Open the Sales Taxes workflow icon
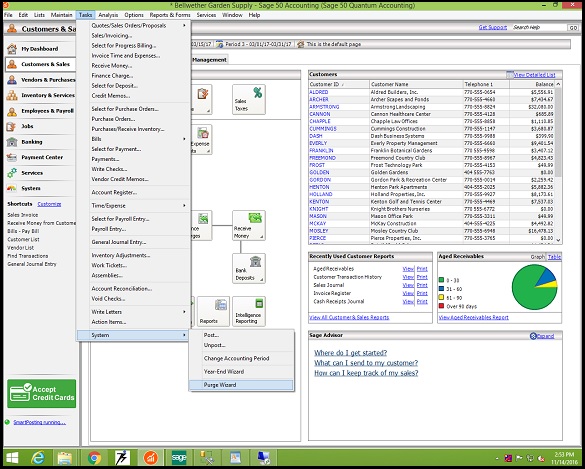Viewport: 585px width, 469px height. click(249, 99)
